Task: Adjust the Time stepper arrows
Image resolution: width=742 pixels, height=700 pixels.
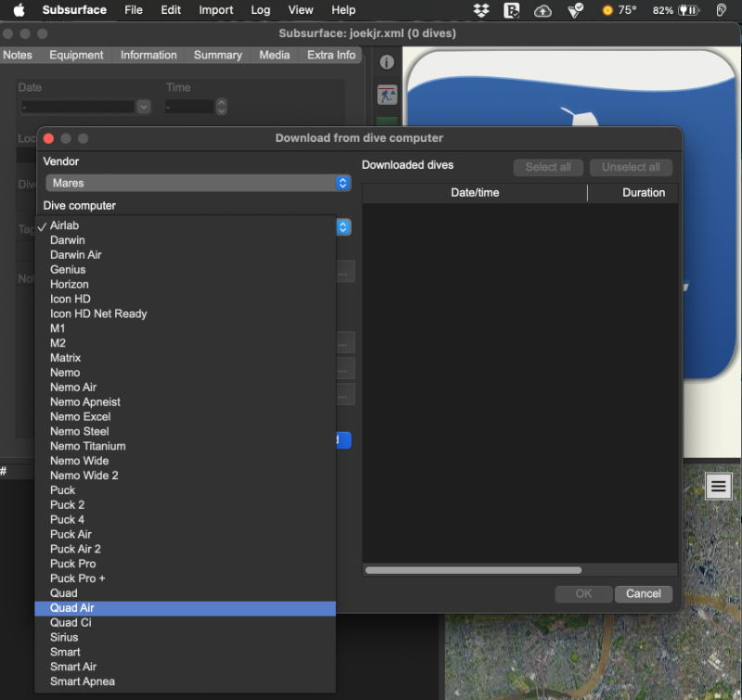Action: pos(221,107)
